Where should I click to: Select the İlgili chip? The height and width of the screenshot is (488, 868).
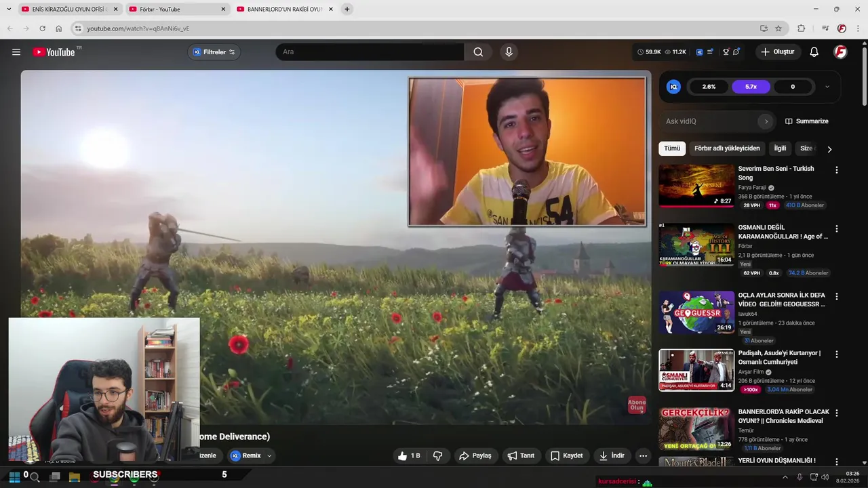pos(781,148)
